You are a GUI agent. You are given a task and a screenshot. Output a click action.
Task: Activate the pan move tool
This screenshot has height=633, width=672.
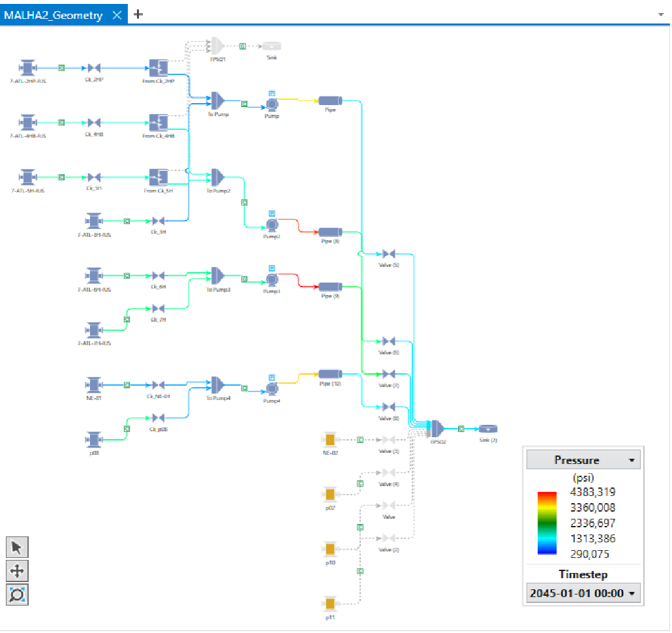coord(17,571)
